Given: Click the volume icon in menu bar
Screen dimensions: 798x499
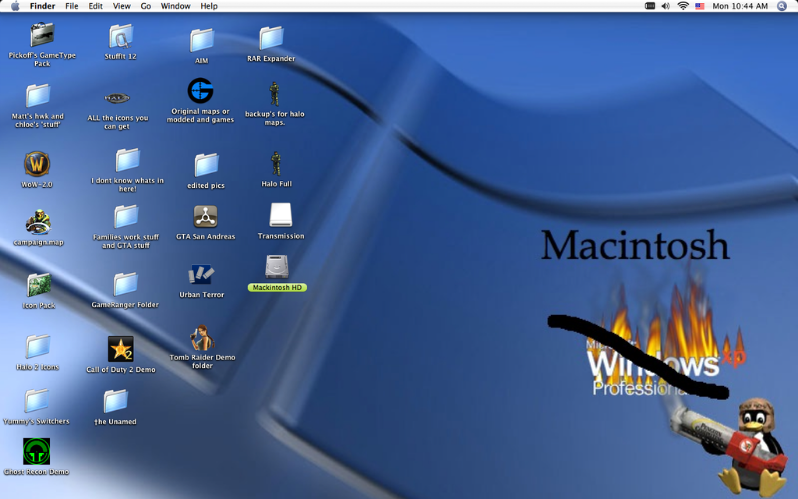Looking at the screenshot, I should [666, 6].
